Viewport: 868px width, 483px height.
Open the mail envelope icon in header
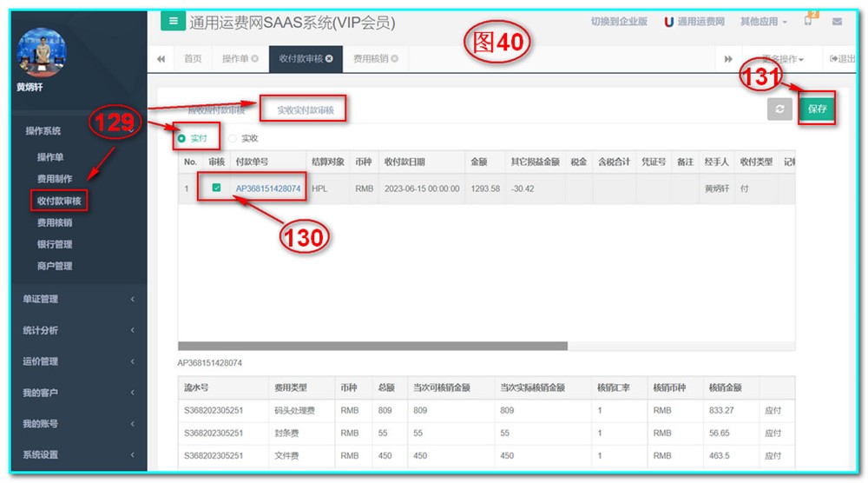point(837,22)
